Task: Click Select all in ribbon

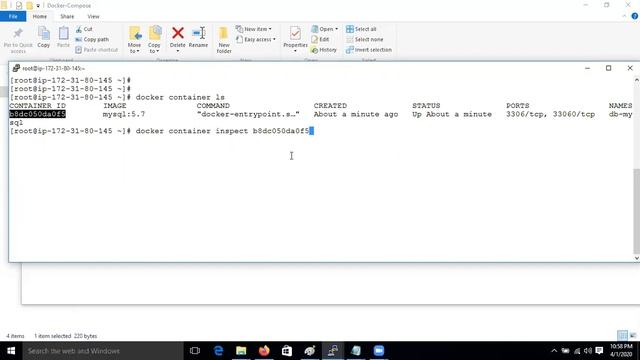Action: (361, 29)
